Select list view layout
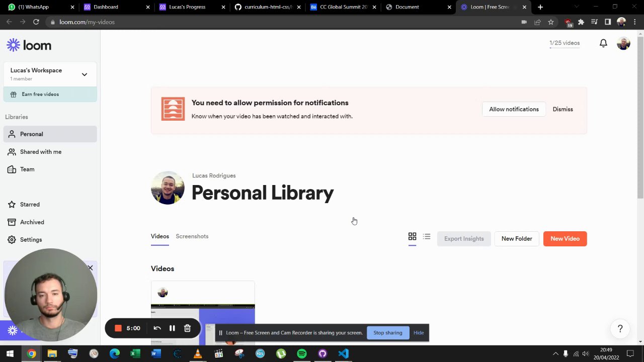The image size is (644, 362). (427, 236)
